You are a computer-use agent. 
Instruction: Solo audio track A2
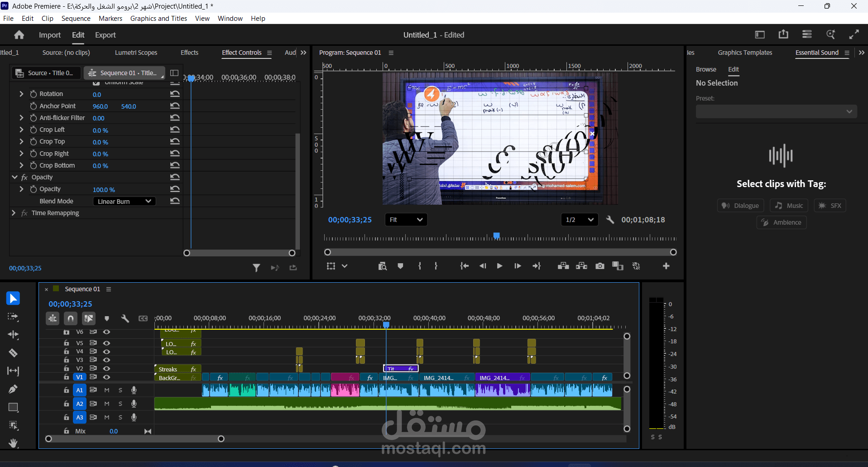tap(120, 404)
